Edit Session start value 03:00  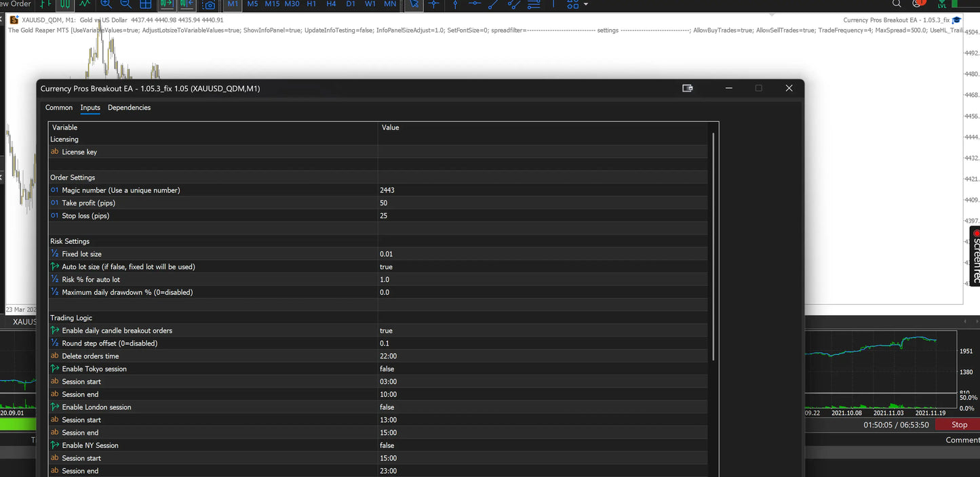[543, 381]
